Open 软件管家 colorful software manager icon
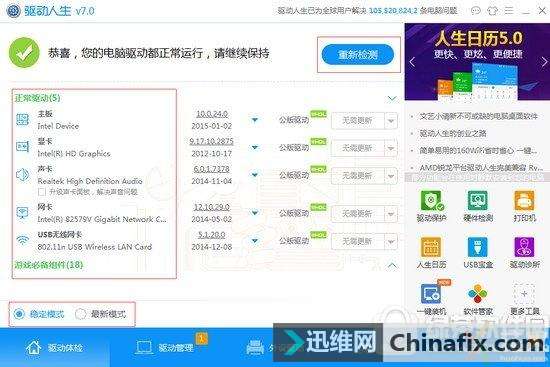550x367 pixels. tap(478, 299)
